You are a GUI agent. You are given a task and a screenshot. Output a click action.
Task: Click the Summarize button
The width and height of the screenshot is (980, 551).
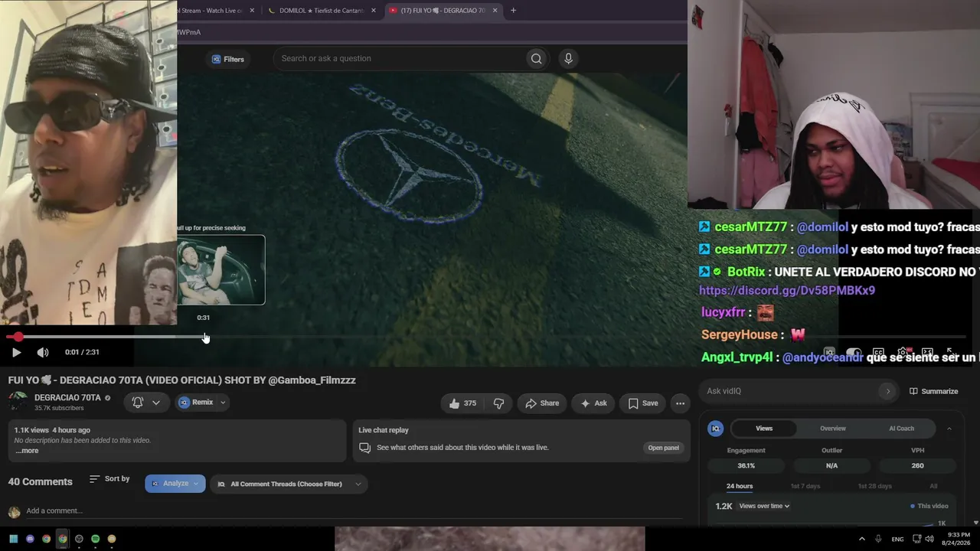[934, 391]
